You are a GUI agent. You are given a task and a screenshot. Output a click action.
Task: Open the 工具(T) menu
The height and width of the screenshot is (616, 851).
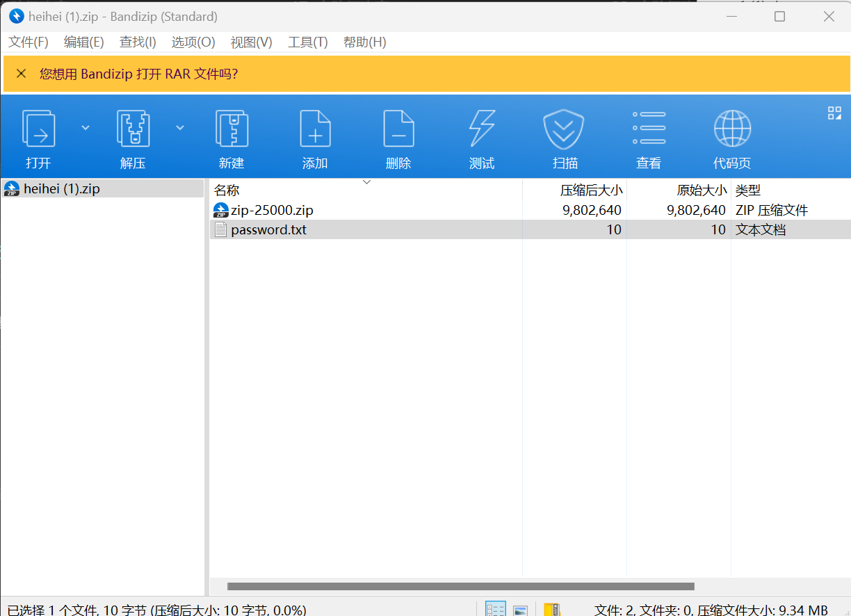[308, 42]
